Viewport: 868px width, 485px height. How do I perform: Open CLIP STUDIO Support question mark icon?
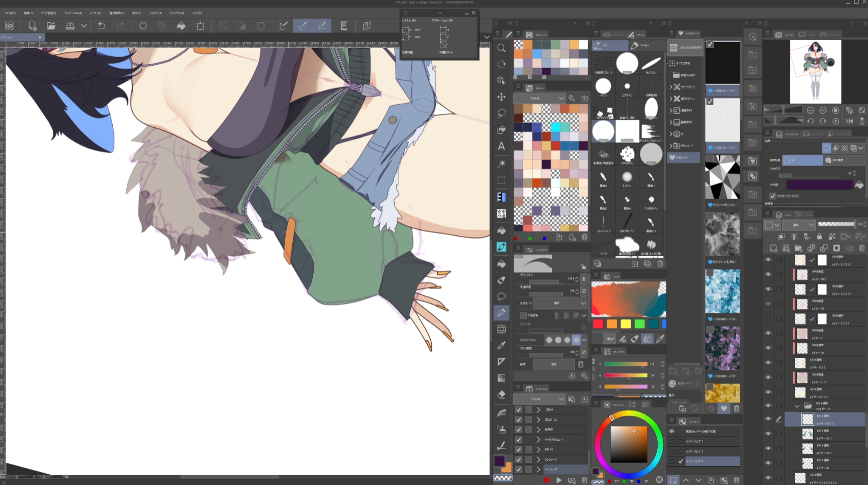tap(367, 25)
